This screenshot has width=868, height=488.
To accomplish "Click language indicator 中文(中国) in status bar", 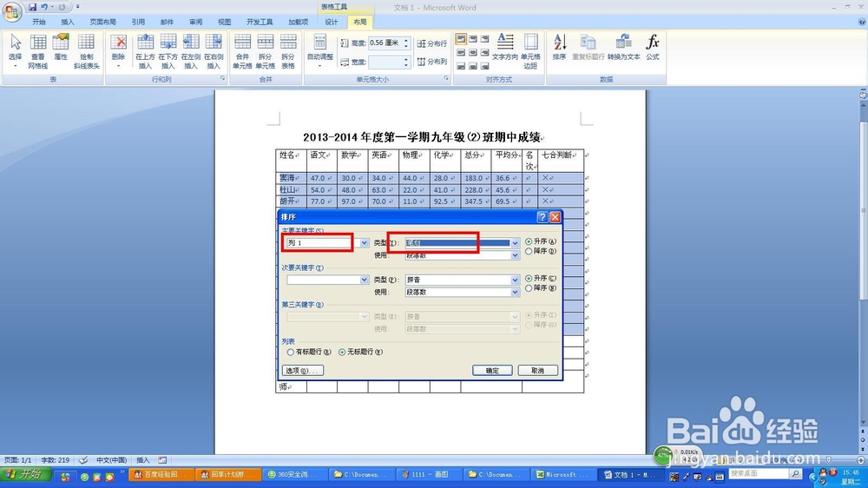I will click(x=111, y=460).
